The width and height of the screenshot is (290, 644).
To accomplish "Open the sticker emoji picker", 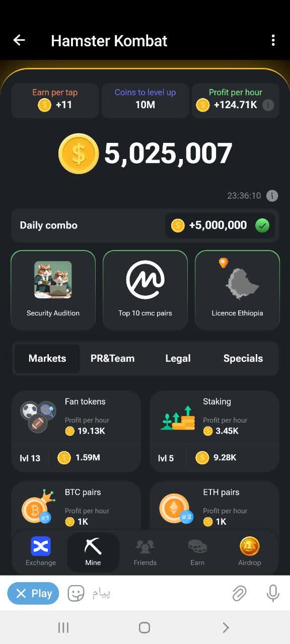I will point(76,594).
